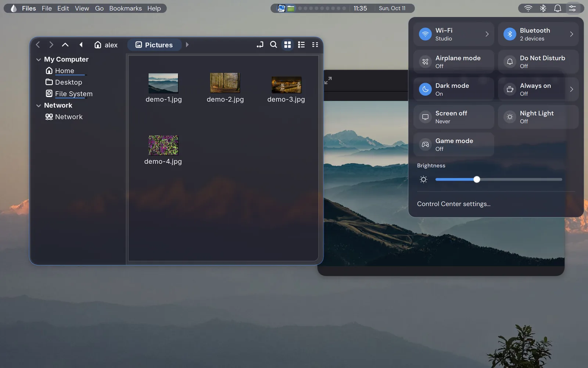Open the Wi-Fi icon in top panel
The image size is (588, 368).
pyautogui.click(x=528, y=8)
